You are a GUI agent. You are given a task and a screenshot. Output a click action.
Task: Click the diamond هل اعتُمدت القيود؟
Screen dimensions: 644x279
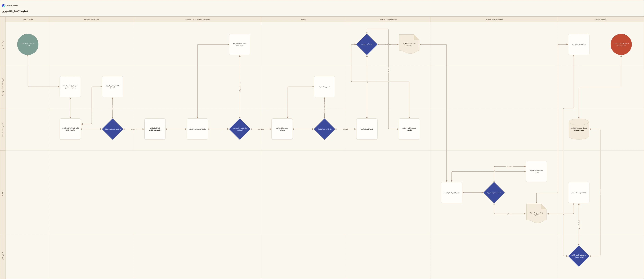[367, 44]
